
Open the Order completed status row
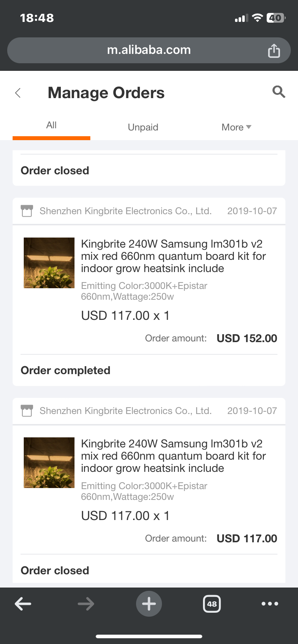click(x=66, y=371)
